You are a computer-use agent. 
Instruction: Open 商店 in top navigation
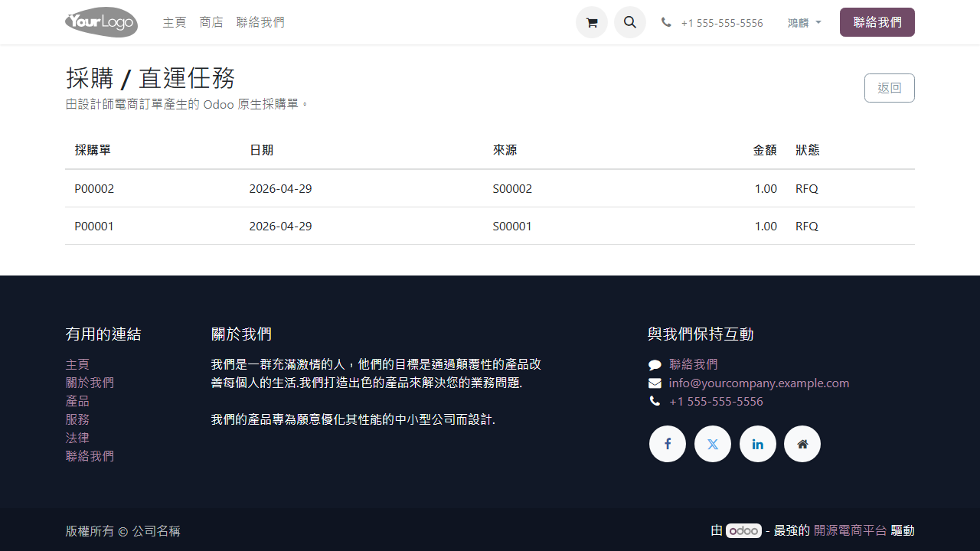click(211, 22)
